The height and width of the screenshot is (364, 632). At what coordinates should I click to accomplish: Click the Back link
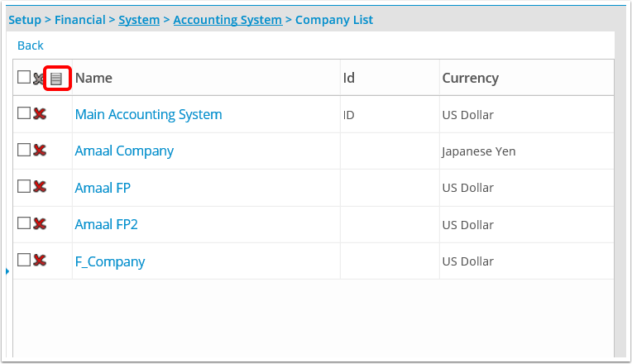pos(31,45)
